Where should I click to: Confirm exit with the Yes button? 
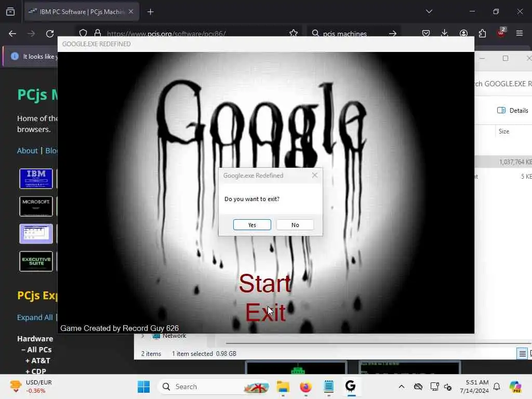pos(252,224)
